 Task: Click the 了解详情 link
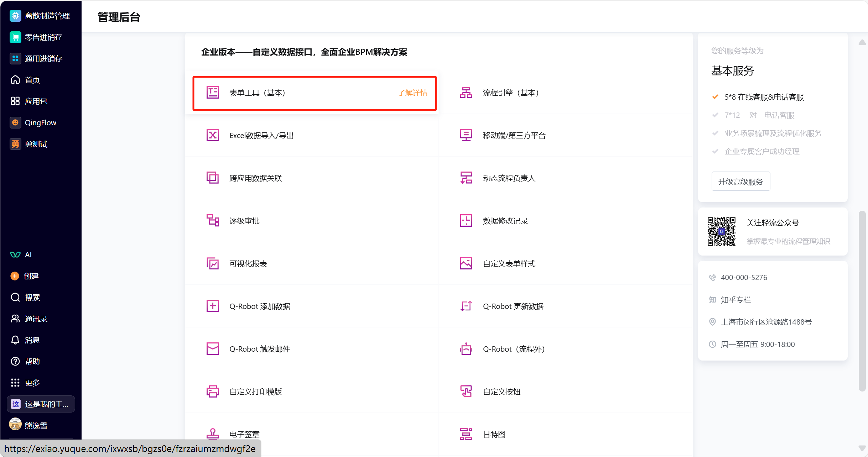pyautogui.click(x=413, y=93)
